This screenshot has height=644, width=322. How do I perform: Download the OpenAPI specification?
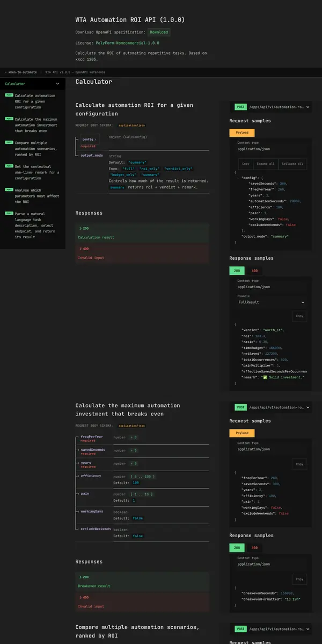(159, 32)
